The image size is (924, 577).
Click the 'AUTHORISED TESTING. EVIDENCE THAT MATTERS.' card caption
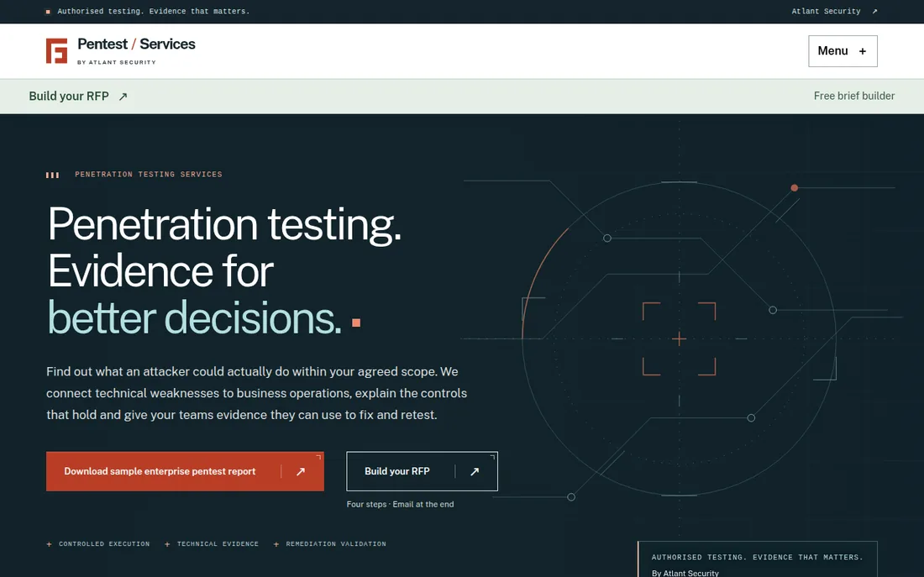point(757,558)
